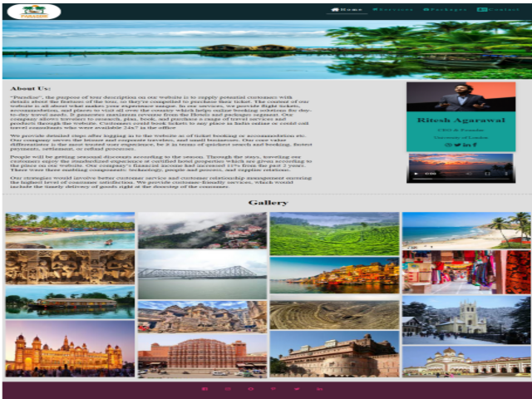Navigate to the Contact page
This screenshot has height=399, width=532.
(498, 10)
